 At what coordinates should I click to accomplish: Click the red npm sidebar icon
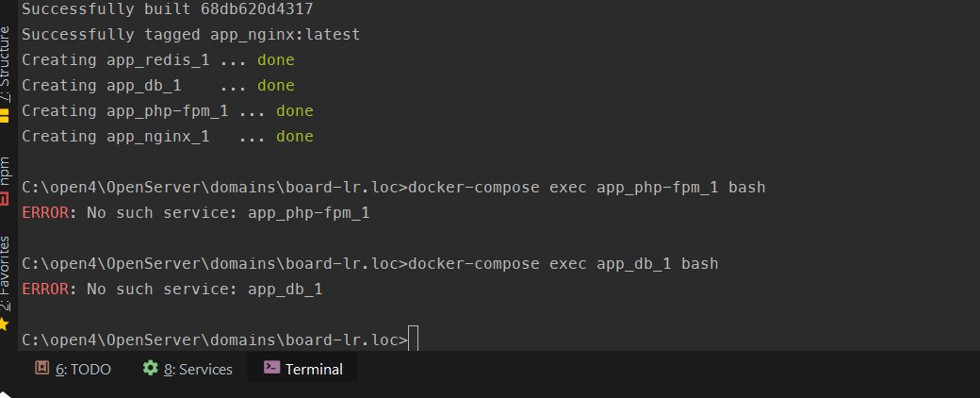[x=5, y=199]
